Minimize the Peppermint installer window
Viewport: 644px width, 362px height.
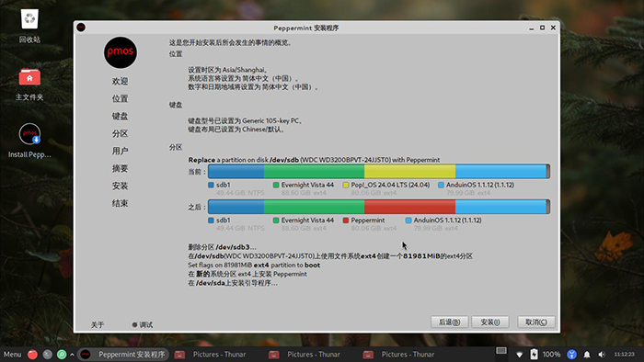coord(532,28)
